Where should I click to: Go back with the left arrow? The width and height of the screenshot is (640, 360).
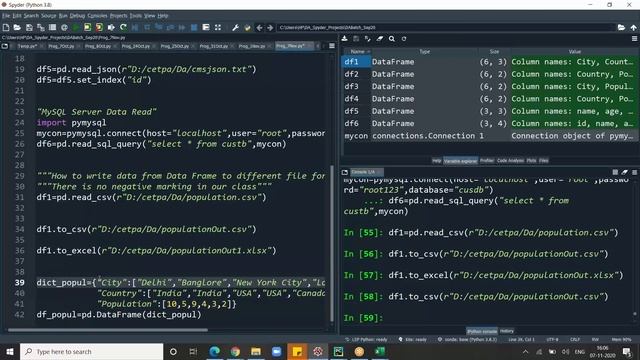259,27
